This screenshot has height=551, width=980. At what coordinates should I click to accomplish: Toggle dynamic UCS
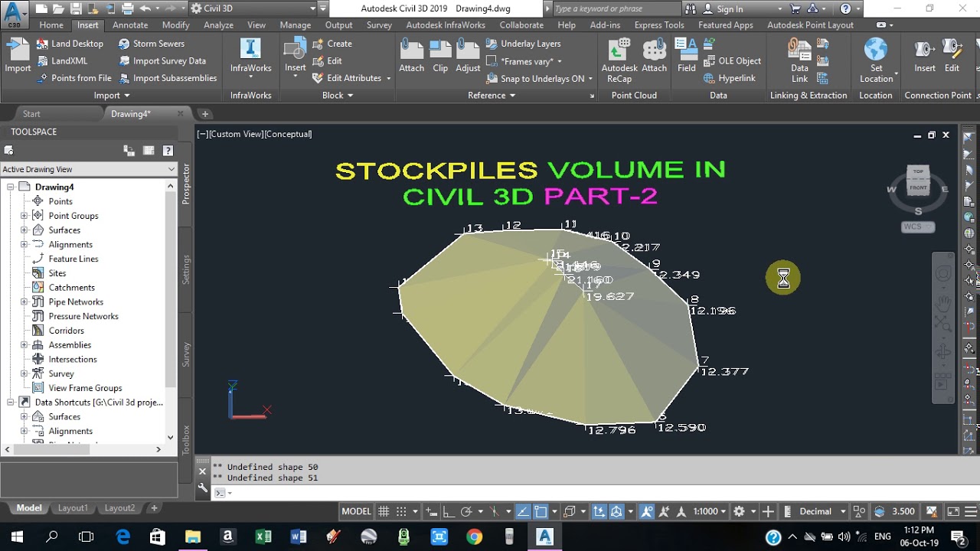click(x=599, y=511)
